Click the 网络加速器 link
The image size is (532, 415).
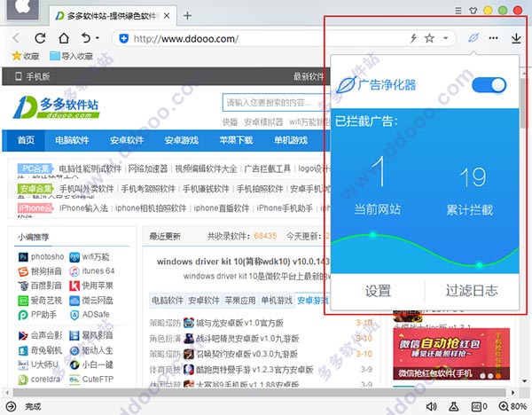click(147, 168)
